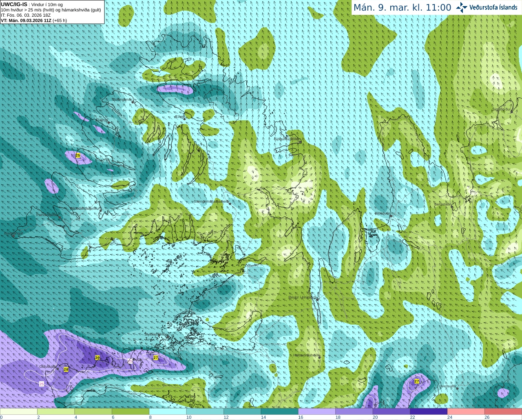Pick the palest yellow 0–2 legend swatch

[19, 411]
